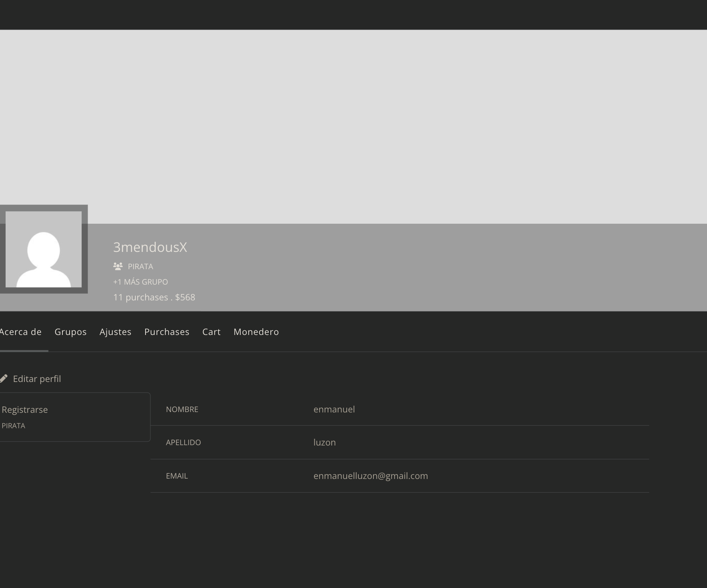Click the email enmanuelluzon@gmail.com
The height and width of the screenshot is (588, 707).
[371, 476]
